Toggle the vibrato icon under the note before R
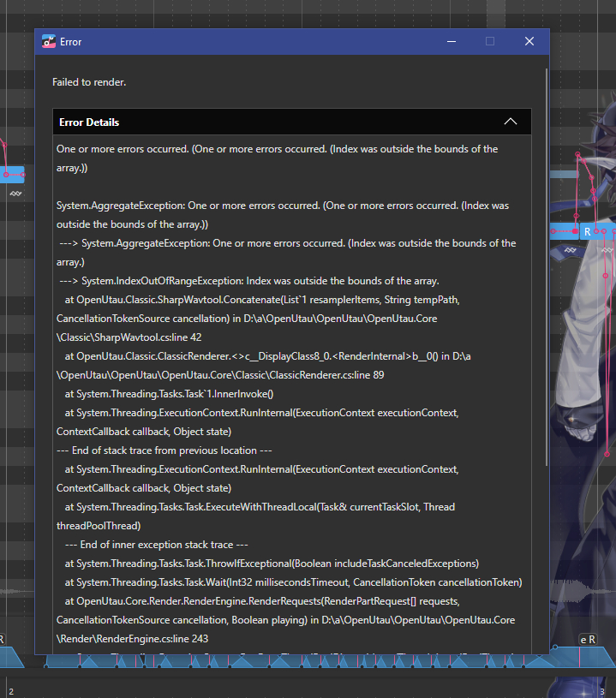This screenshot has width=616, height=698. pyautogui.click(x=571, y=250)
